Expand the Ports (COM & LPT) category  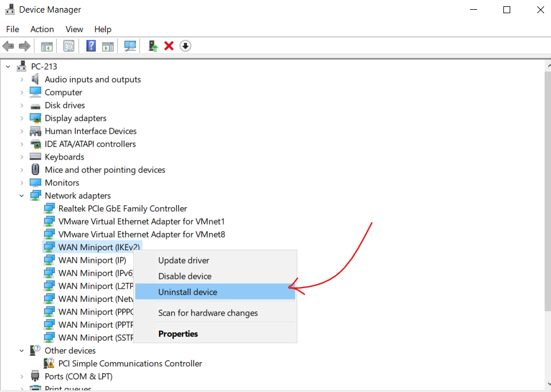click(x=22, y=377)
